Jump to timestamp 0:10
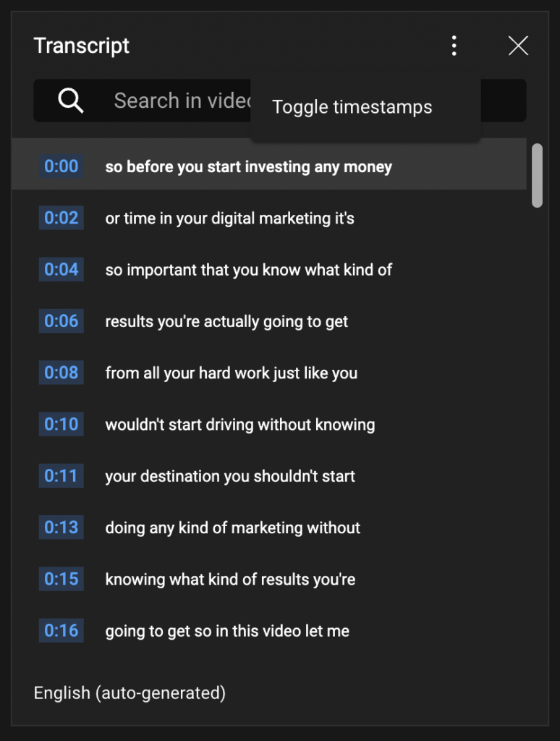 (x=61, y=424)
